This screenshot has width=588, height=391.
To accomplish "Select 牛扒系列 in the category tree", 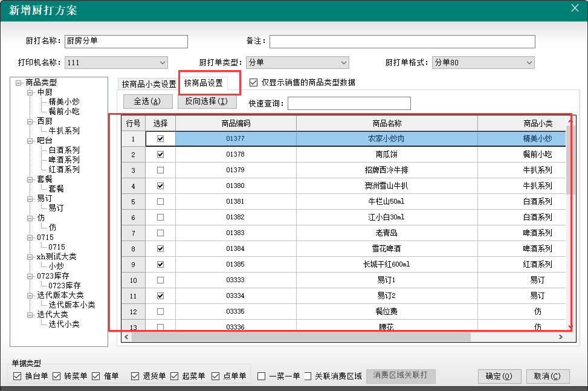I will click(63, 131).
